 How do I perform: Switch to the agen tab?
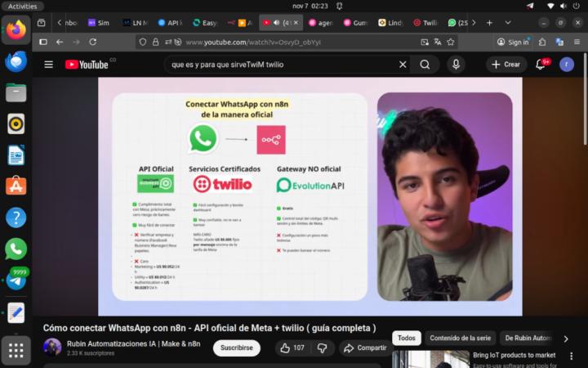(321, 23)
